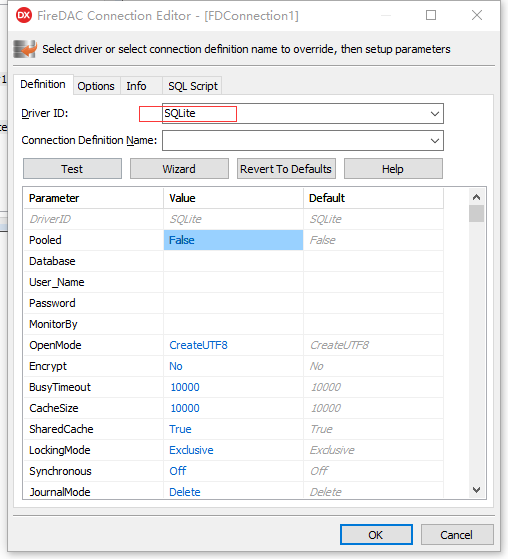508x559 pixels.
Task: Select the JournalMode value Delete
Action: (234, 491)
